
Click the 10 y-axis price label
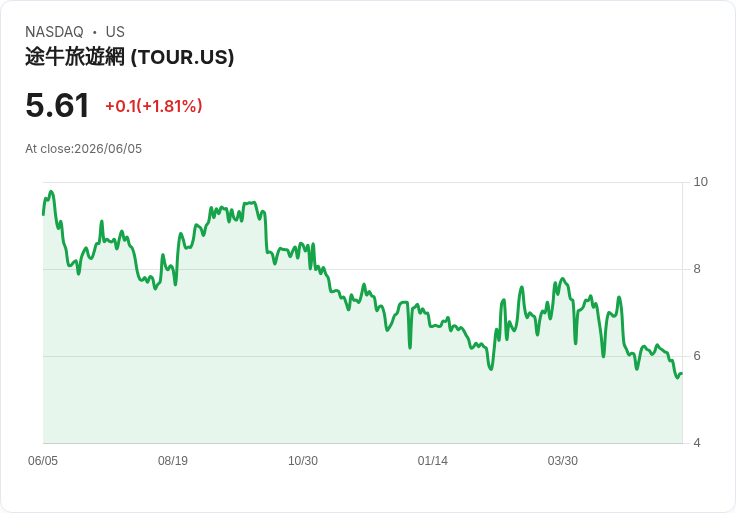(x=700, y=182)
